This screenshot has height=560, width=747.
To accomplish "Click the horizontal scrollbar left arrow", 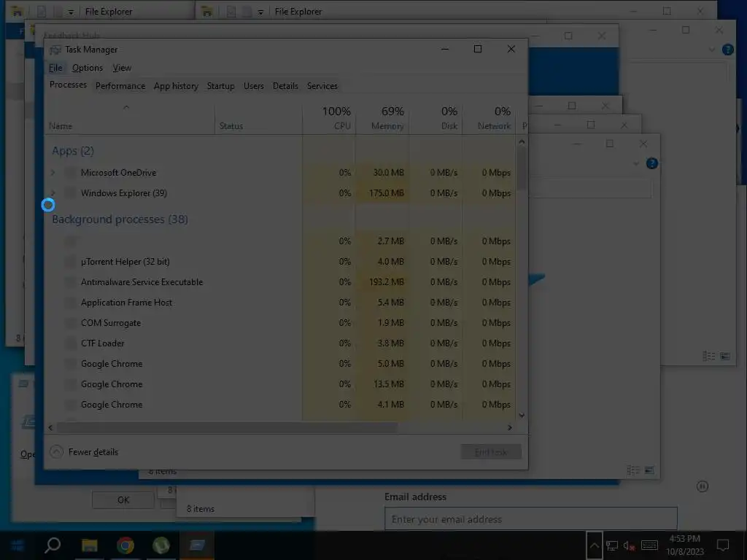I will (50, 427).
